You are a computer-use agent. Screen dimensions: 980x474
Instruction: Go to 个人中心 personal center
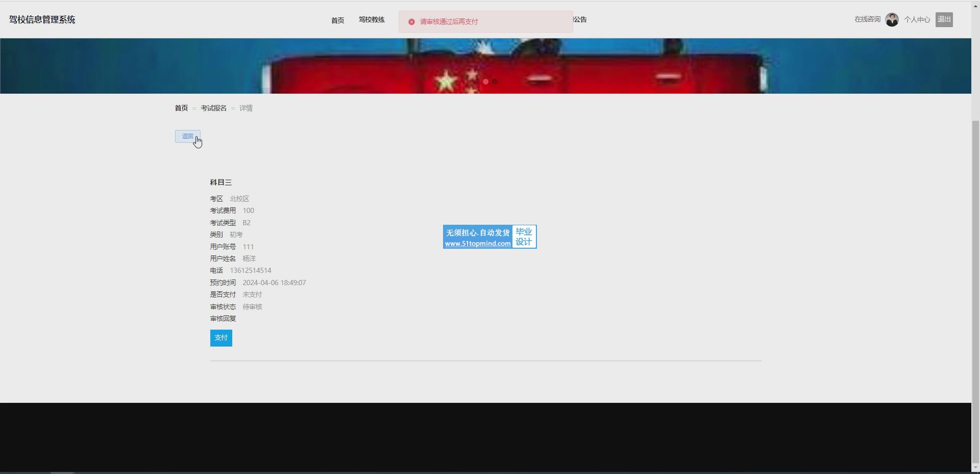(x=917, y=19)
